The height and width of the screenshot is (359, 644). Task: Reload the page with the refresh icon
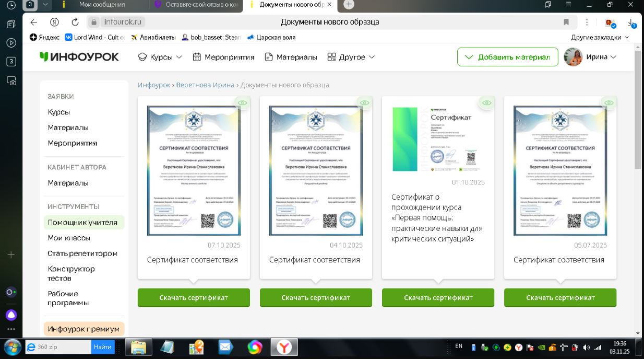pyautogui.click(x=75, y=22)
